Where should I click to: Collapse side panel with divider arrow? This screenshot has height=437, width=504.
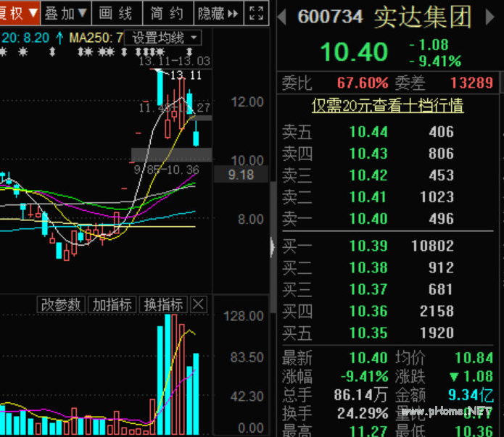click(273, 247)
